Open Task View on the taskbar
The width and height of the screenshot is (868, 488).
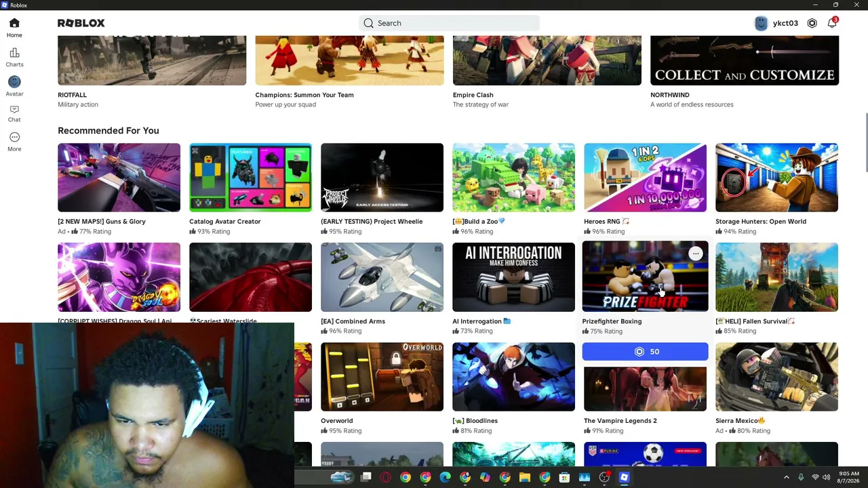click(366, 478)
